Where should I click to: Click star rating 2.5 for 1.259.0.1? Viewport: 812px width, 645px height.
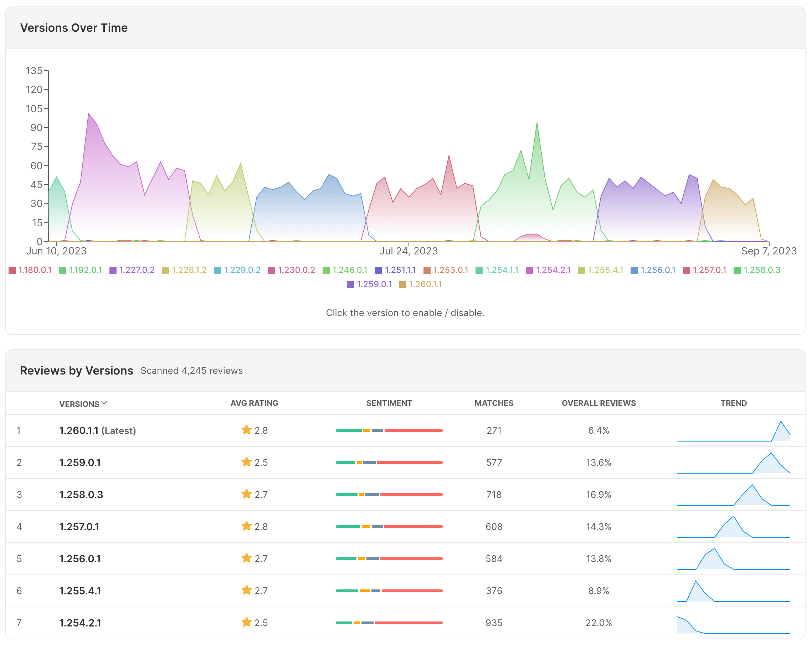point(254,462)
